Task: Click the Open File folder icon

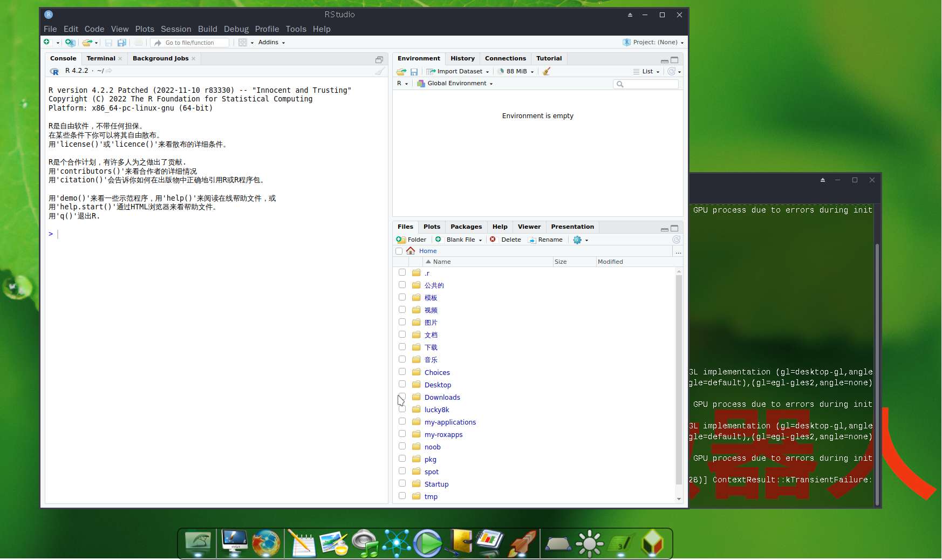Action: click(x=87, y=42)
